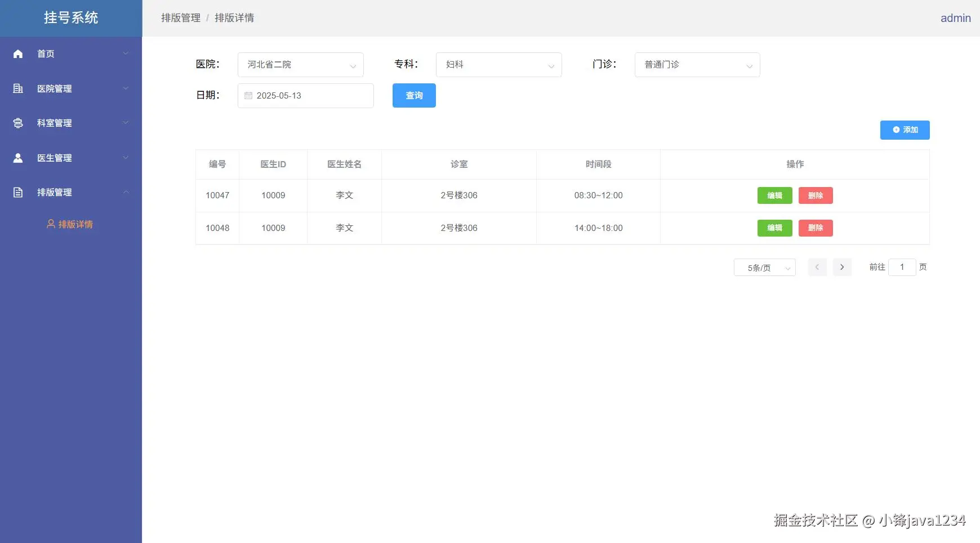The height and width of the screenshot is (543, 980).
Task: Collapse the 排版管理 chevron
Action: (126, 192)
